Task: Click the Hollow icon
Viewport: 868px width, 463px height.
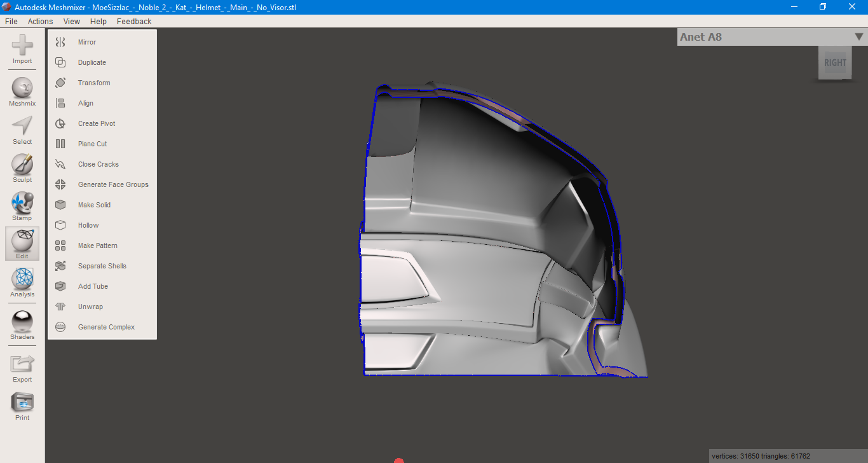Action: coord(60,225)
